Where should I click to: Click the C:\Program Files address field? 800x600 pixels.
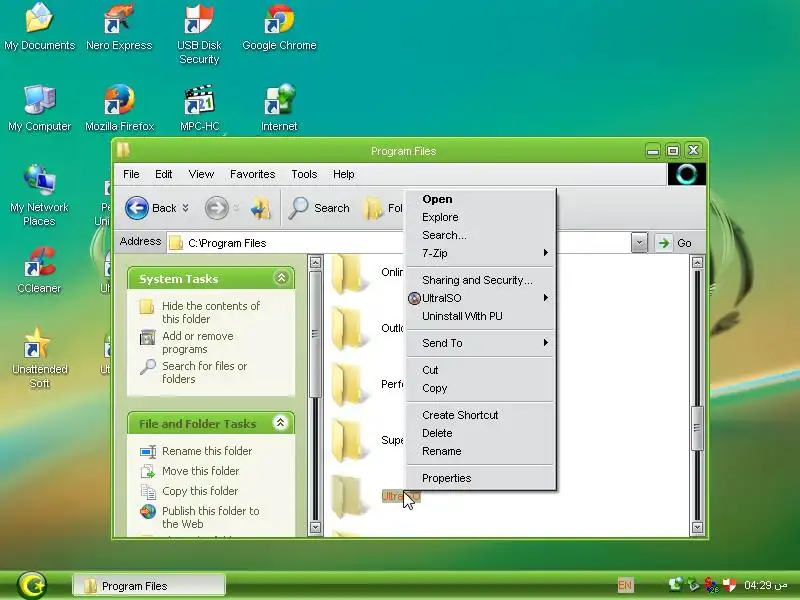(398, 243)
